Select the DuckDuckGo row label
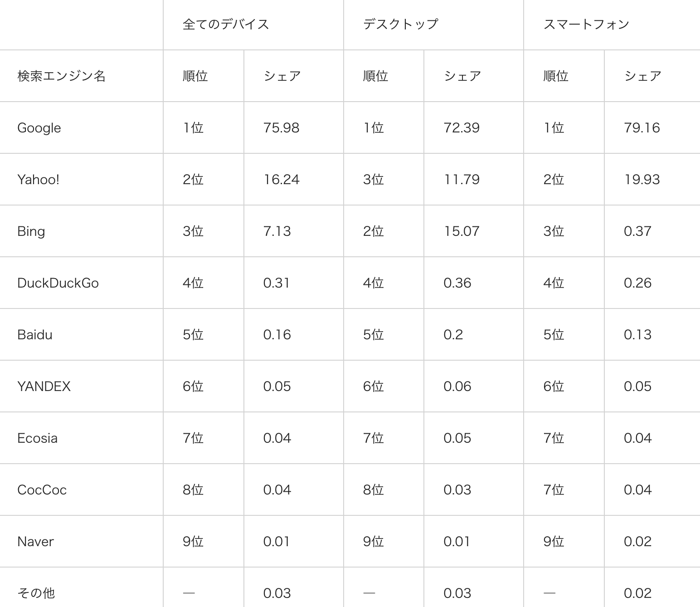 tap(58, 283)
